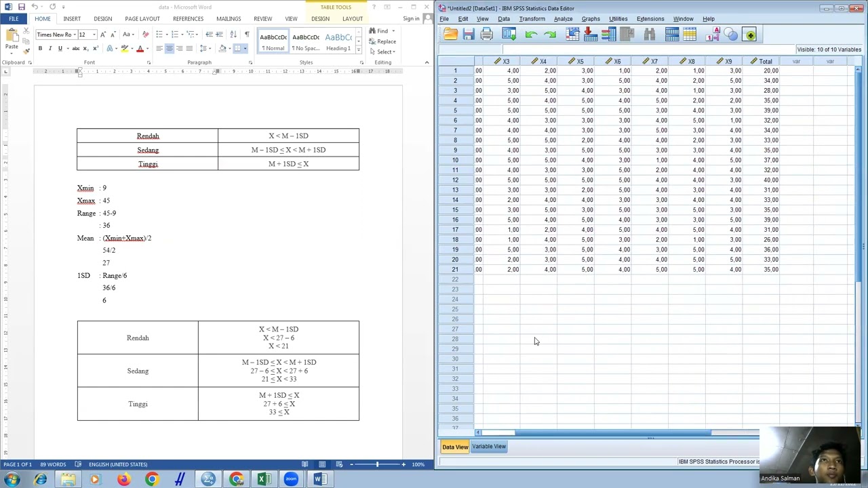This screenshot has width=868, height=488.
Task: Toggle bold formatting in Word
Action: (40, 49)
